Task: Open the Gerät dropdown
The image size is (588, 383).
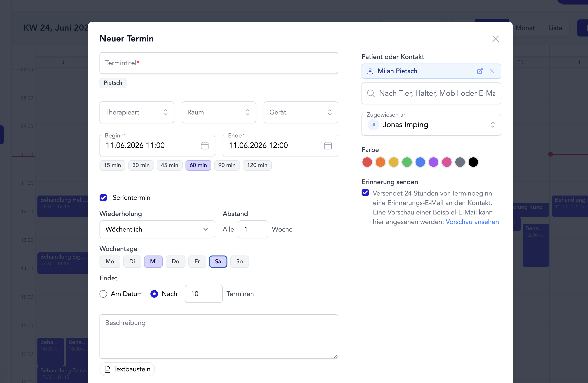Action: point(301,112)
